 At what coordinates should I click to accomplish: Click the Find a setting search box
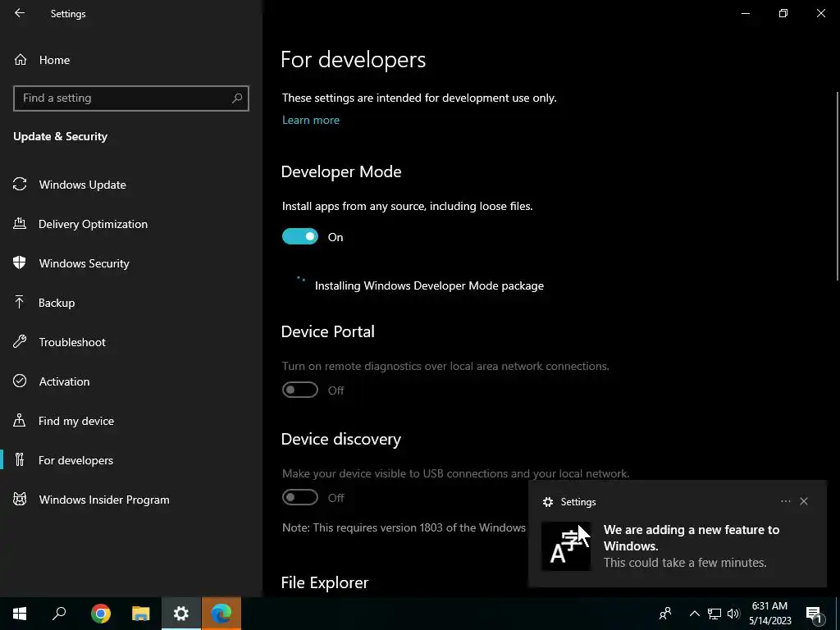[131, 98]
